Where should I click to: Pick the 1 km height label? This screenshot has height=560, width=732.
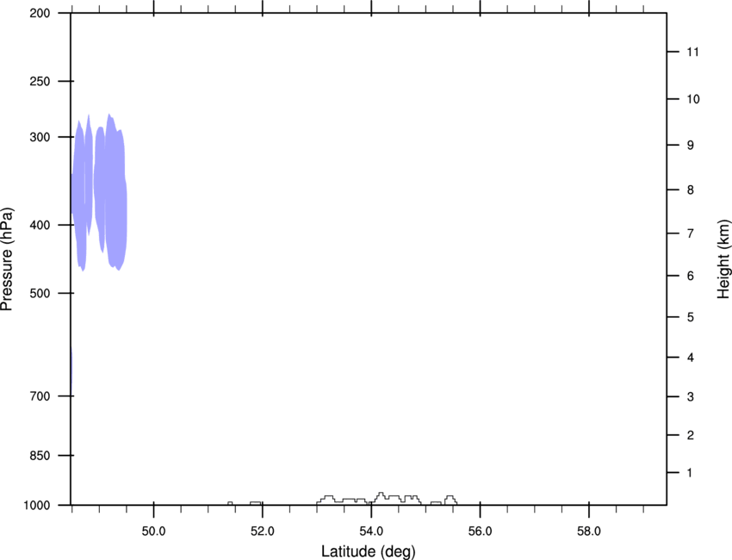point(690,473)
